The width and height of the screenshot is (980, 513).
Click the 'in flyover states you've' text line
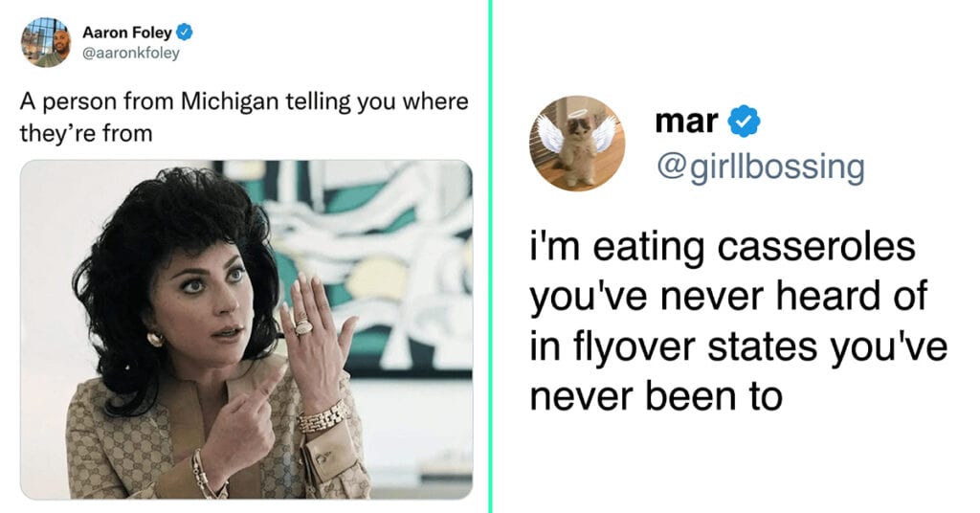(739, 346)
